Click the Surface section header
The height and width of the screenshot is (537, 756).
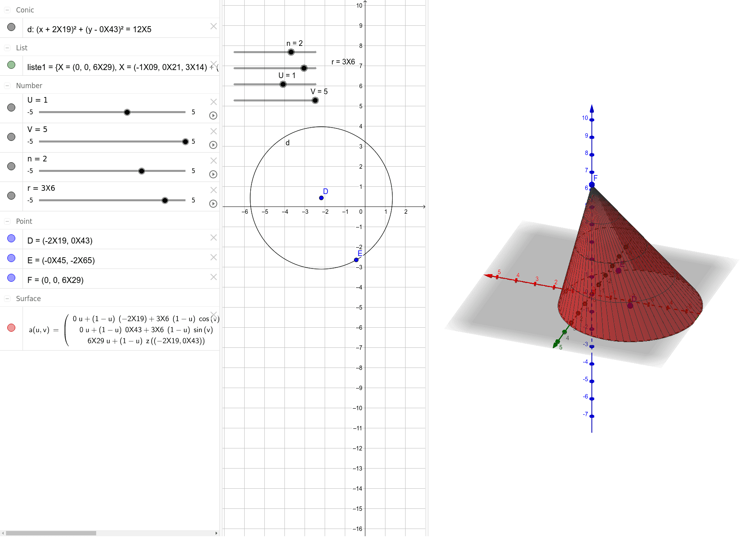(28, 298)
